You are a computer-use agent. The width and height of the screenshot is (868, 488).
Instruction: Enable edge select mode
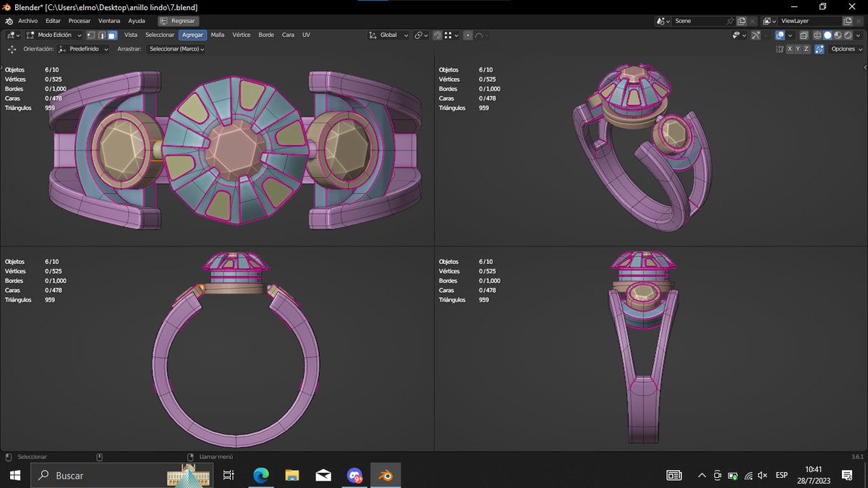(102, 35)
